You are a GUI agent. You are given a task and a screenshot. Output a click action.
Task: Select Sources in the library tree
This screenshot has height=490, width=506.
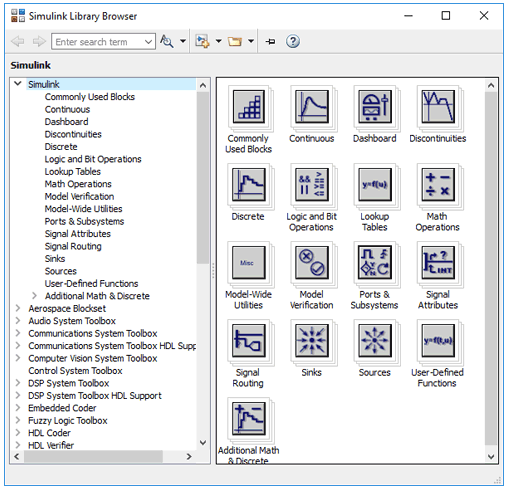pos(61,271)
